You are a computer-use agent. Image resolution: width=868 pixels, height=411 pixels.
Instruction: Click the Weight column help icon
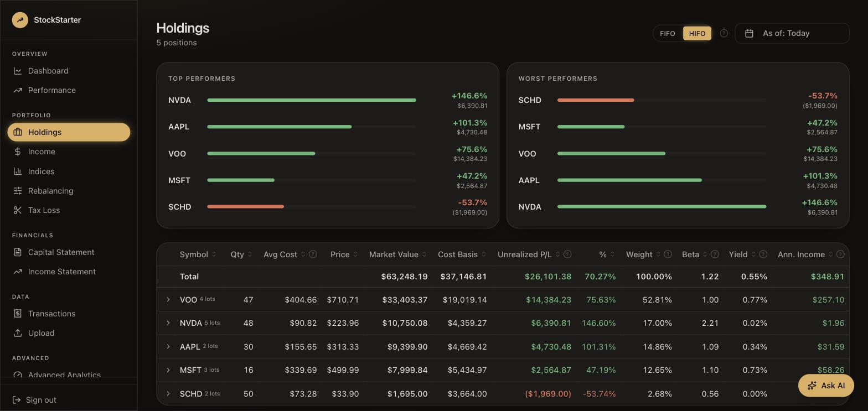click(x=668, y=254)
